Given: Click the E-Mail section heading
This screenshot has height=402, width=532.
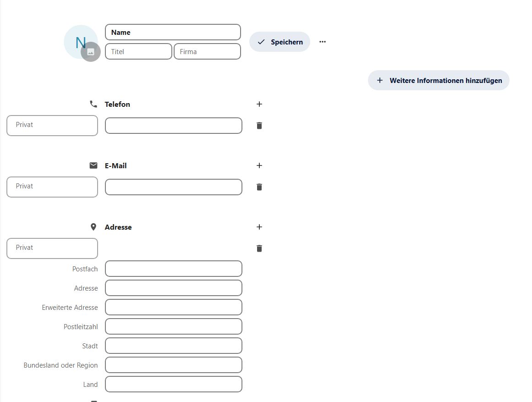Looking at the screenshot, I should [x=115, y=165].
